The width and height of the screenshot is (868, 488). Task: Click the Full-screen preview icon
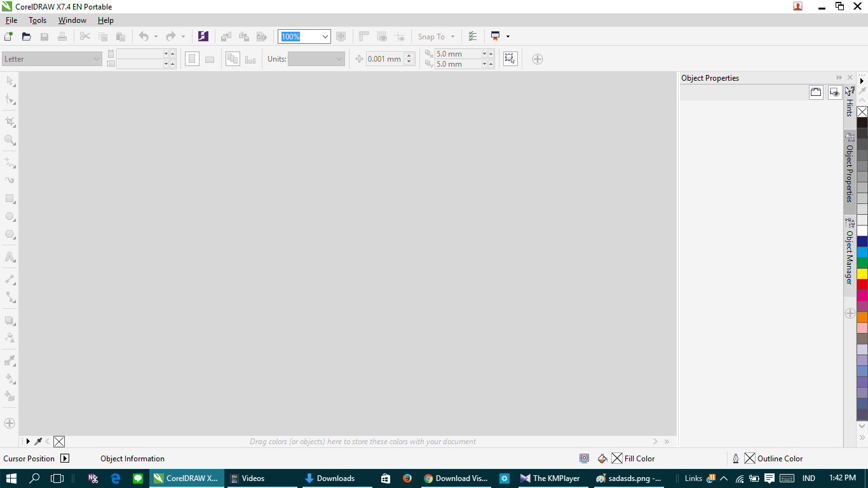[341, 36]
